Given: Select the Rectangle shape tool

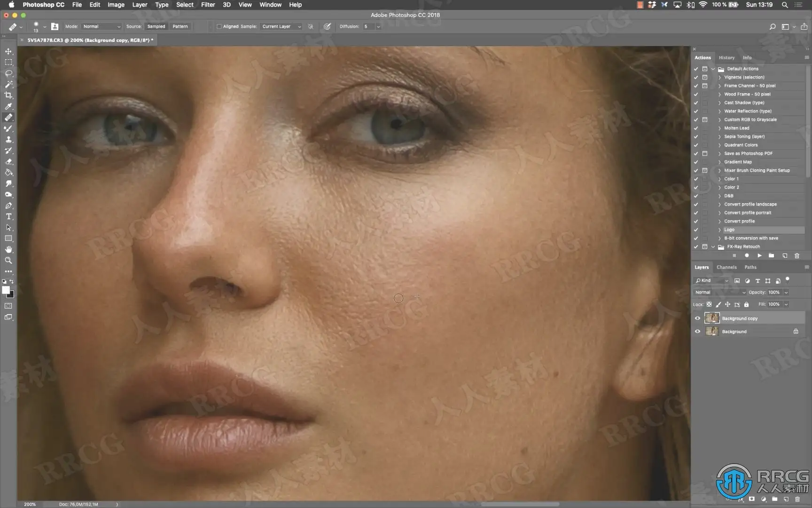Looking at the screenshot, I should point(8,238).
